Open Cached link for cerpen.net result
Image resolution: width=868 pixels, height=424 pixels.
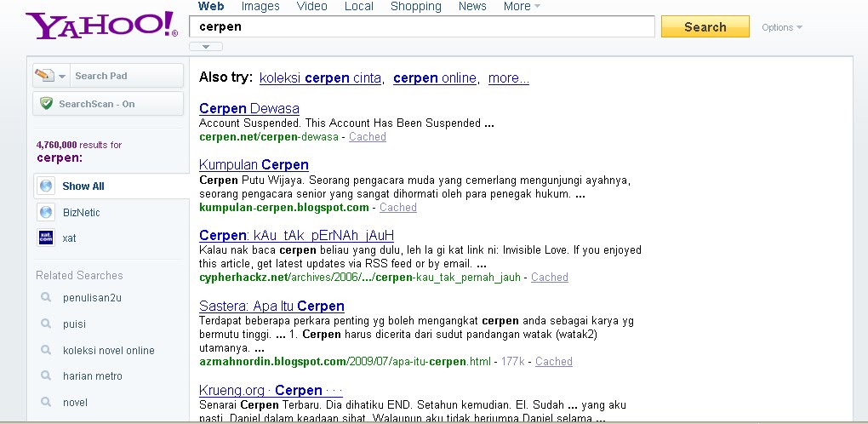click(x=368, y=137)
